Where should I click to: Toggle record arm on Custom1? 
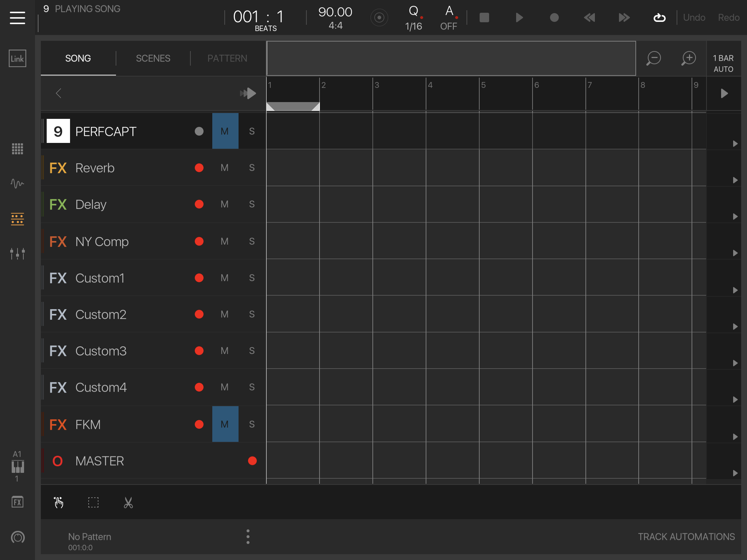click(199, 278)
